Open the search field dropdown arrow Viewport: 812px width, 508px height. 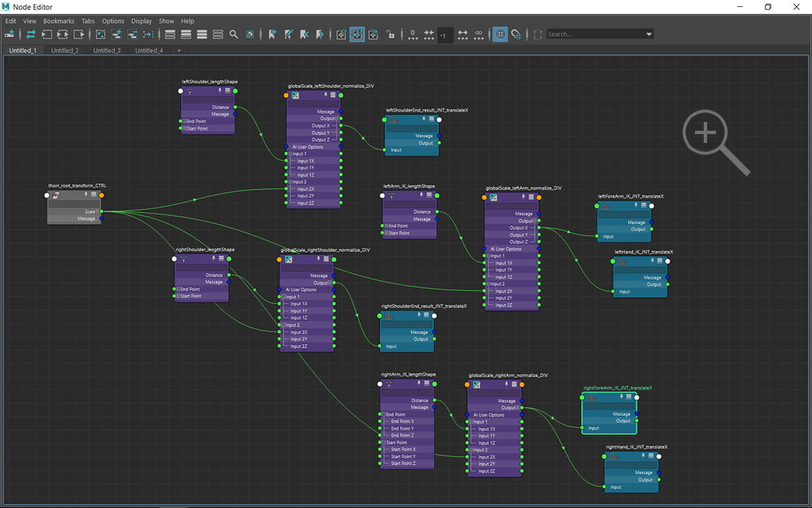(649, 34)
